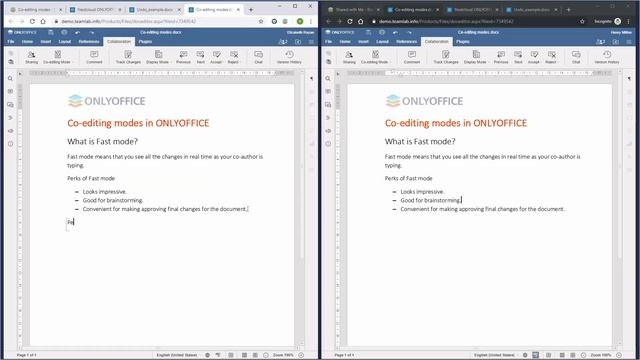Image resolution: width=640 pixels, height=360 pixels.
Task: Switch to Insert tab in left window
Action: click(x=46, y=42)
